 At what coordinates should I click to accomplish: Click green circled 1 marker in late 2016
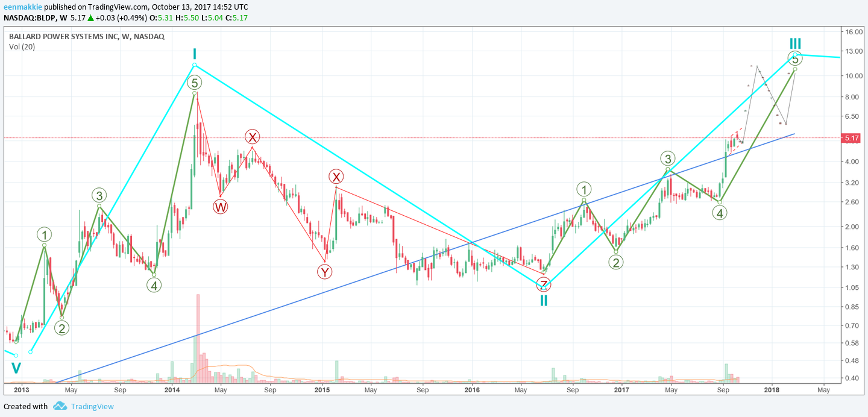point(583,189)
